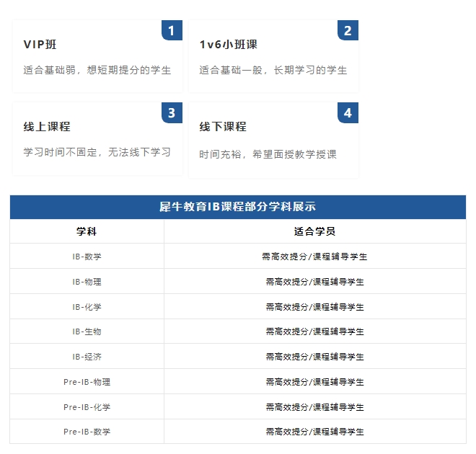Select the 1v6小班课 card title
The width and height of the screenshot is (476, 454).
(x=229, y=45)
